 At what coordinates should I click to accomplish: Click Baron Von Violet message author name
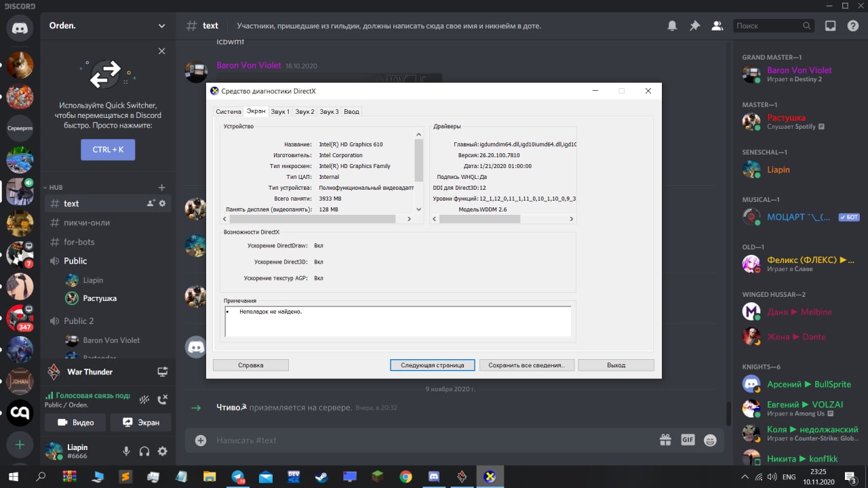[x=248, y=66]
